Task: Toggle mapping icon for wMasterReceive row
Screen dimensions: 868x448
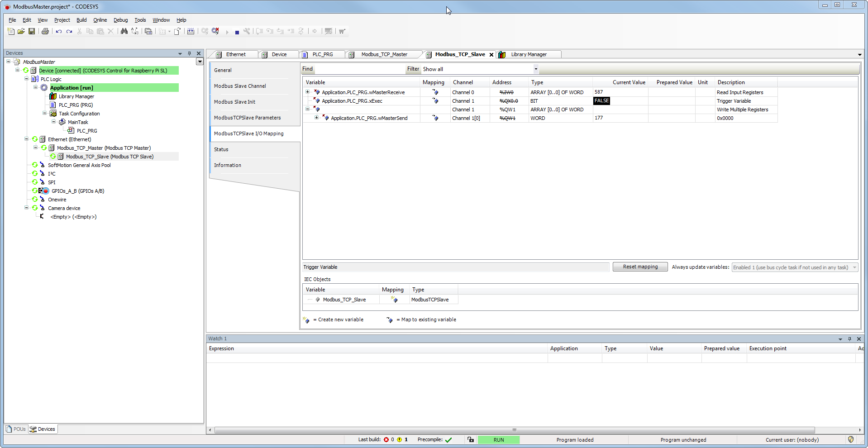Action: pyautogui.click(x=435, y=92)
